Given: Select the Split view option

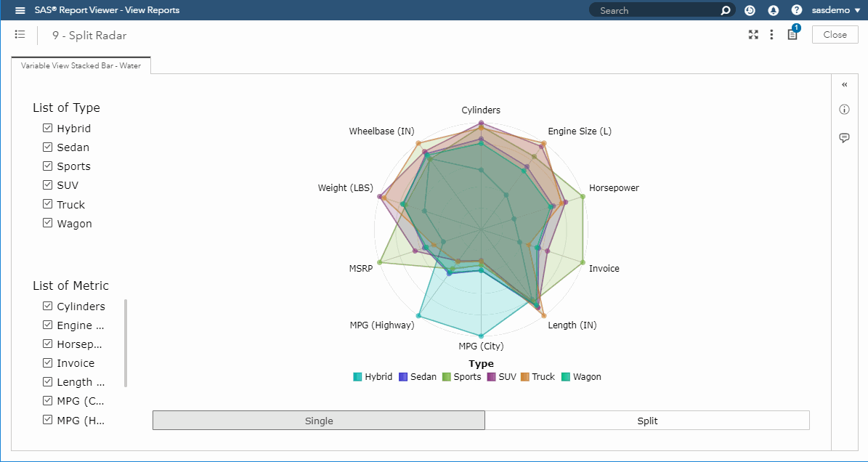Looking at the screenshot, I should pyautogui.click(x=646, y=420).
